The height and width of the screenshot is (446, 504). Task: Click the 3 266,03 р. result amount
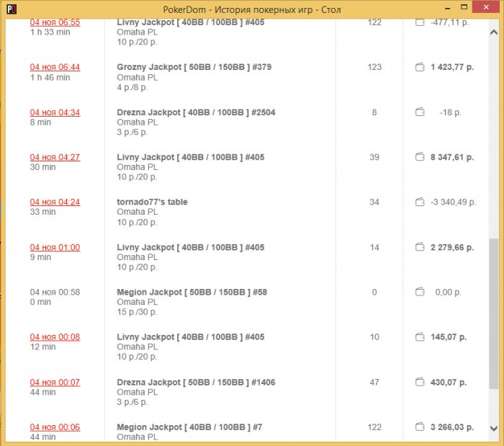click(x=452, y=427)
